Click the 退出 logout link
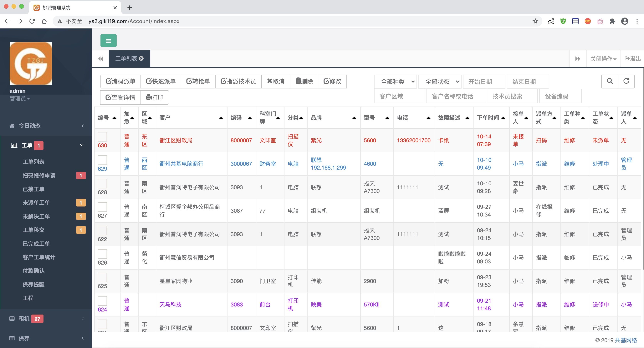The height and width of the screenshot is (348, 644). tap(632, 59)
